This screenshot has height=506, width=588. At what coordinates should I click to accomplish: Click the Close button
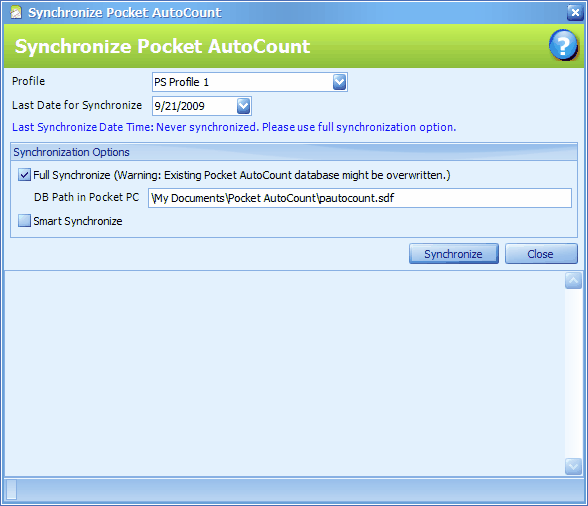(541, 254)
